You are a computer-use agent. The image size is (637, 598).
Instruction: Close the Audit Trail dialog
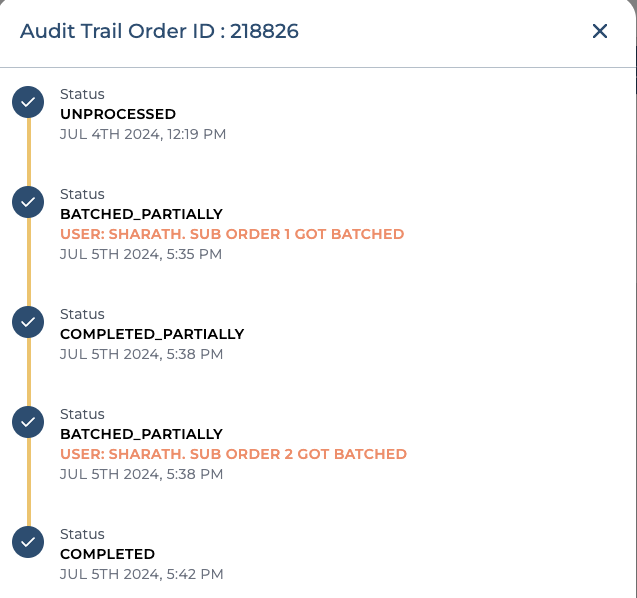pyautogui.click(x=600, y=31)
